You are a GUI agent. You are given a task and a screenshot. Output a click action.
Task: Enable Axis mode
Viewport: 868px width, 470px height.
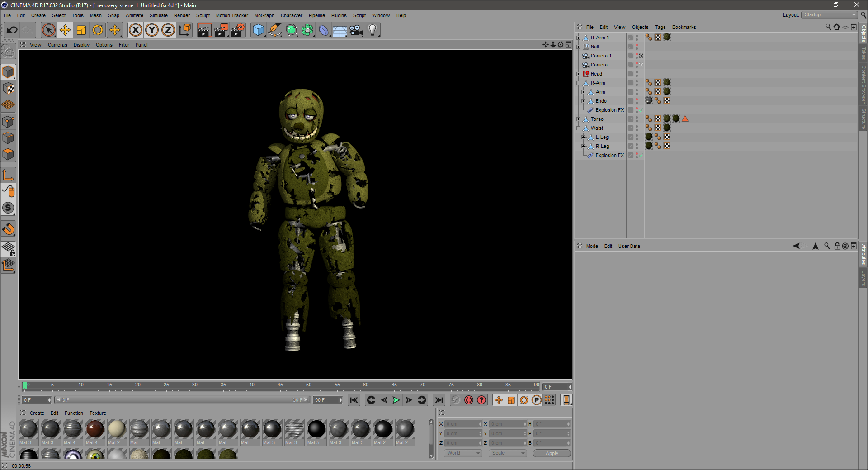point(8,175)
